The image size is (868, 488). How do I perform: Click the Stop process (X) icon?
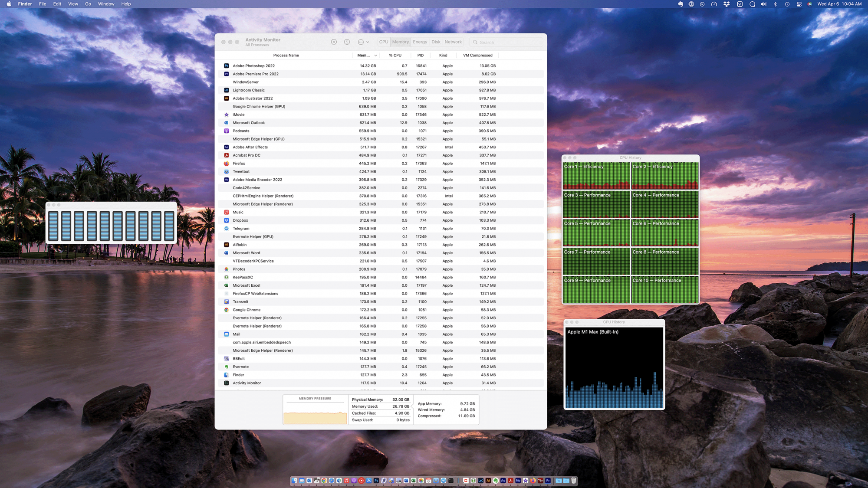pos(334,42)
